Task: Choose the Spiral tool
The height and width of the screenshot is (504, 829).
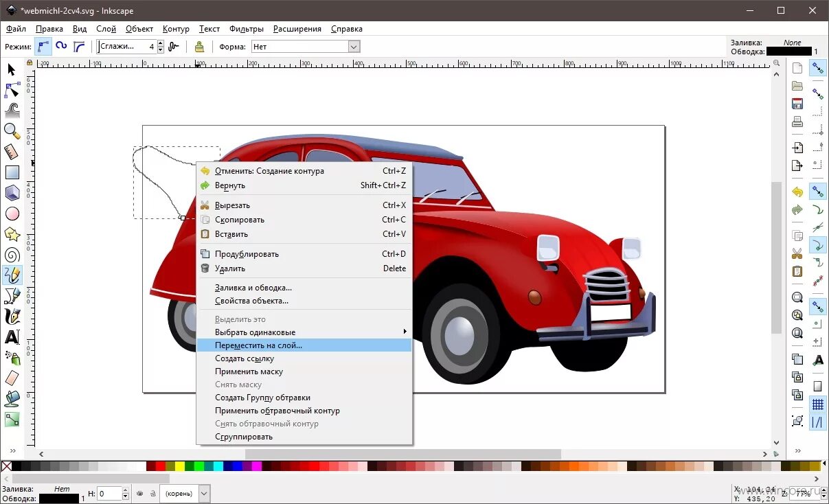Action: coord(12,255)
